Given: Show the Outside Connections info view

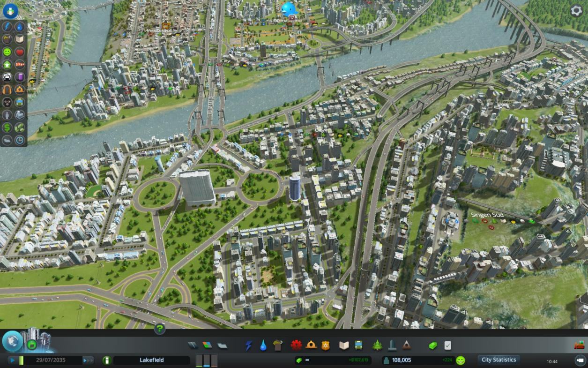Looking at the screenshot, I should click(x=20, y=115).
